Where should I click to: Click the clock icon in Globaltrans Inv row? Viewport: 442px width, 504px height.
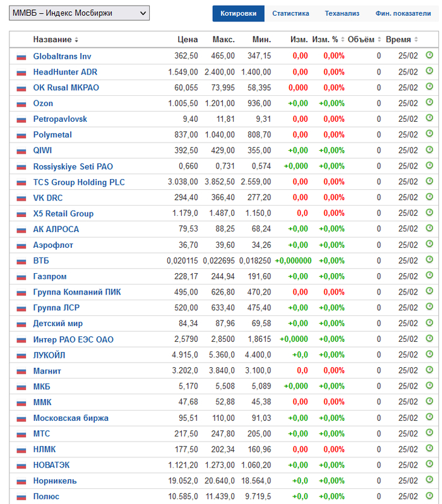click(x=429, y=55)
